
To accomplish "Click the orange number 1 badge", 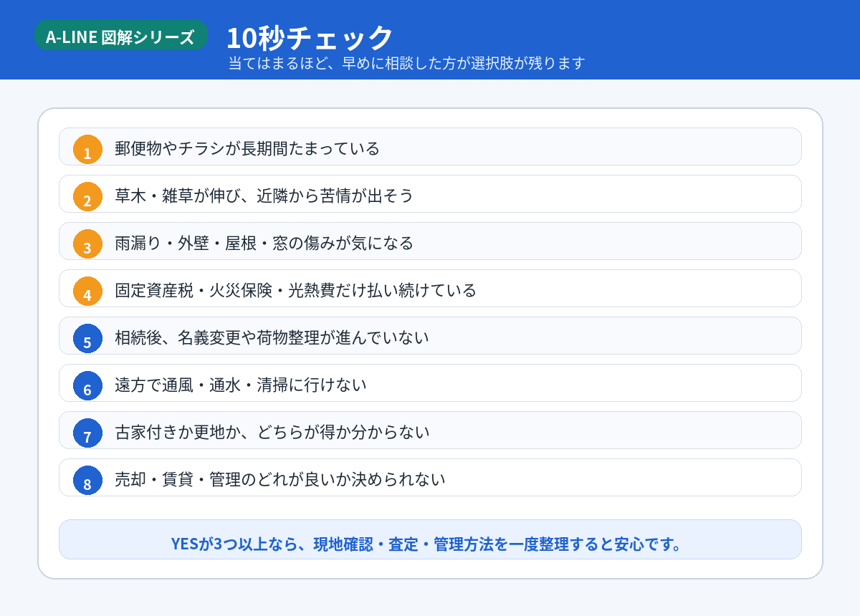I will point(87,149).
